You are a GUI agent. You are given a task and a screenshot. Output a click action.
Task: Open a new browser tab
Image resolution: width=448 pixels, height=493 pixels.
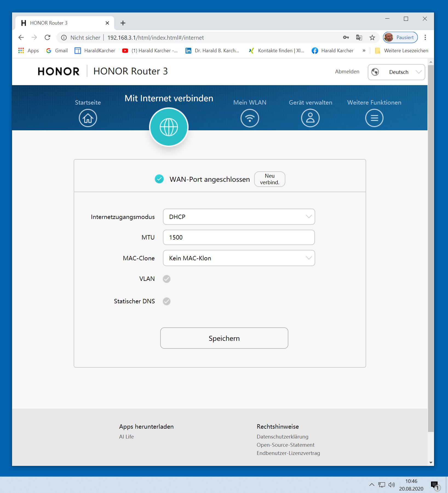coord(123,23)
